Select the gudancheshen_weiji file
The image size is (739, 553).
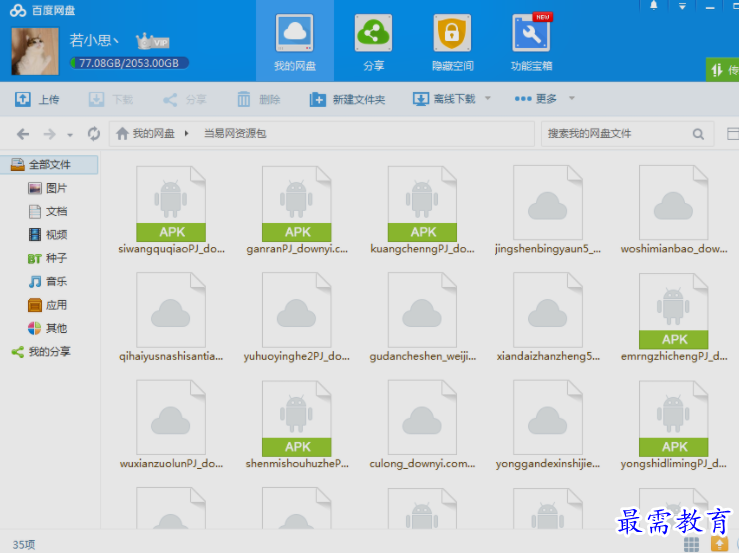click(422, 318)
